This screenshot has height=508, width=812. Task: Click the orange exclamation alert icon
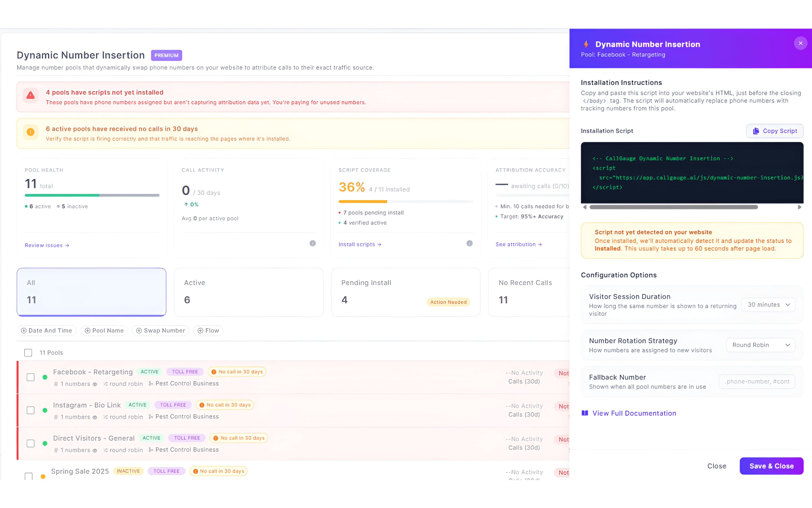tap(30, 132)
